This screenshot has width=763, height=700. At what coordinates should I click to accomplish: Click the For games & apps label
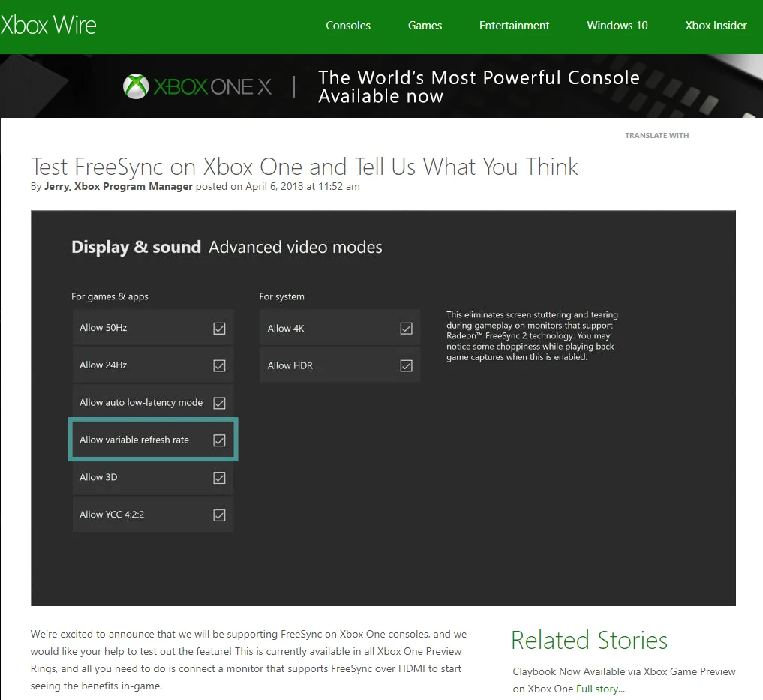[110, 296]
